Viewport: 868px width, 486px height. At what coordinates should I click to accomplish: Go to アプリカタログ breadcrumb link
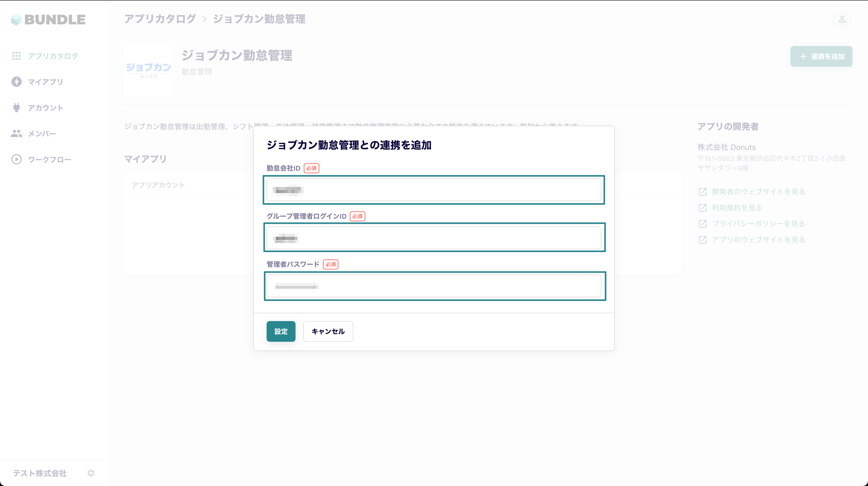[x=160, y=19]
